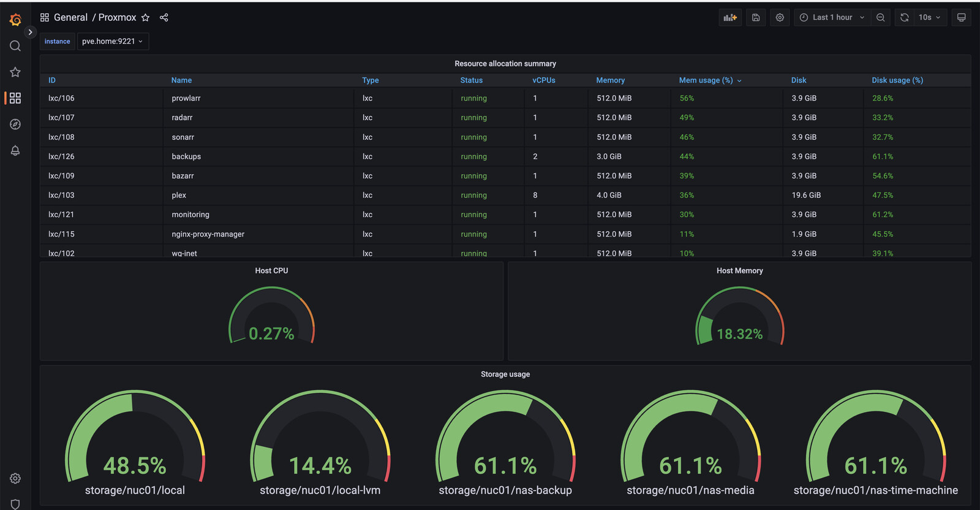Open the General folder breadcrumb
Image resolution: width=980 pixels, height=510 pixels.
pyautogui.click(x=70, y=17)
